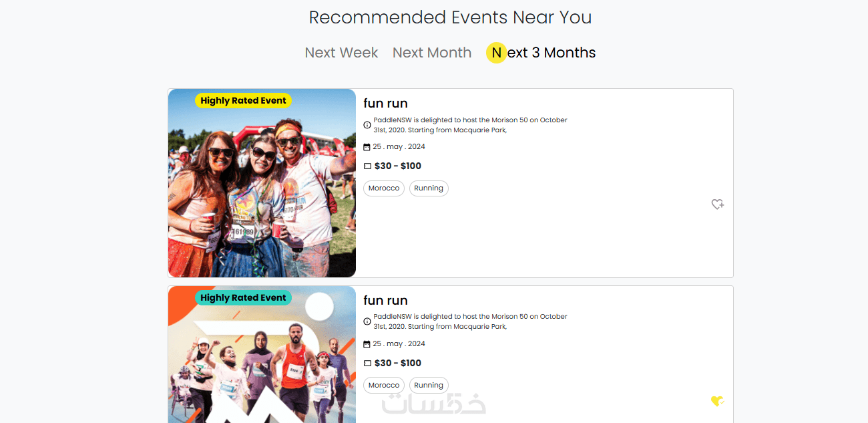The width and height of the screenshot is (868, 423).
Task: Click first event's ticket price icon
Action: tap(367, 166)
